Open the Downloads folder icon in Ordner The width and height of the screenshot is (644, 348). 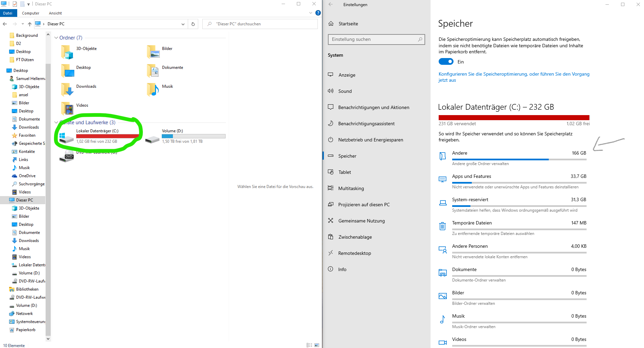pos(67,90)
